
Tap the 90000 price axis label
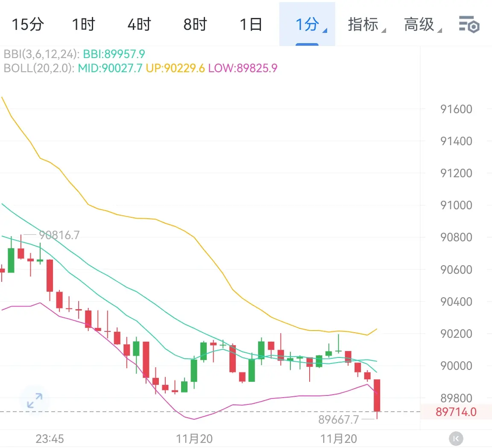click(x=456, y=366)
